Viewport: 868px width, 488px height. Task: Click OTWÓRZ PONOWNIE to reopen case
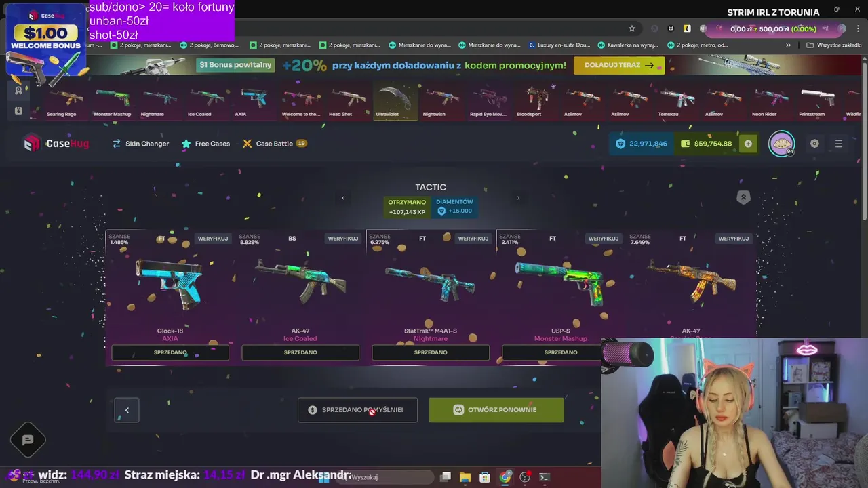click(x=496, y=410)
